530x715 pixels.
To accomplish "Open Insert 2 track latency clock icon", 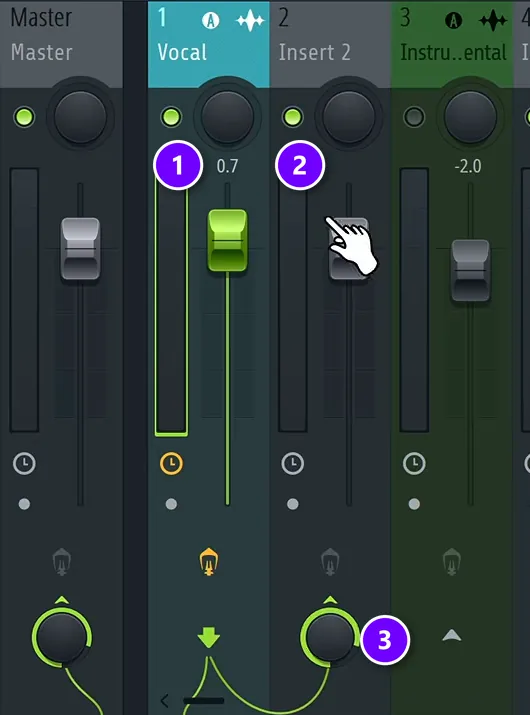I will 293,464.
